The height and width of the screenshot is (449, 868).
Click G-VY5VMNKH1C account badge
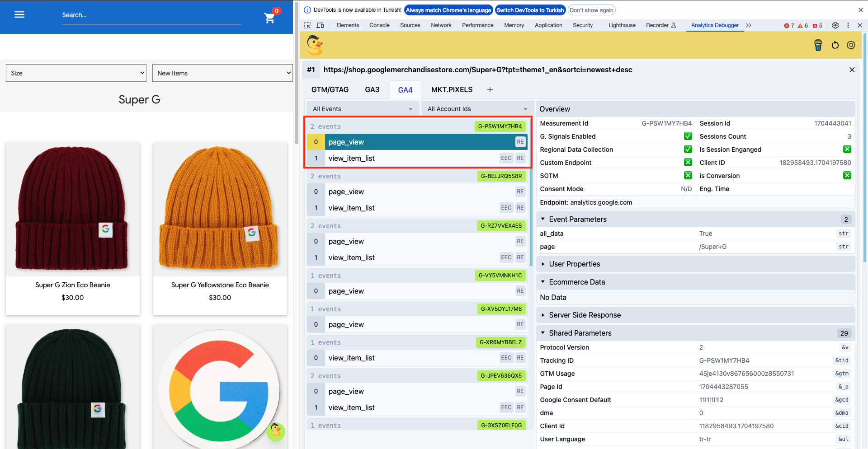(500, 276)
